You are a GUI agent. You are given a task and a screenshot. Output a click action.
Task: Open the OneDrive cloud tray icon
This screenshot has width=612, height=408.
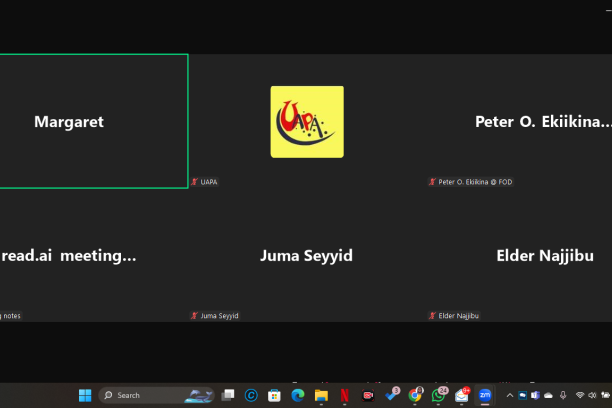click(548, 396)
